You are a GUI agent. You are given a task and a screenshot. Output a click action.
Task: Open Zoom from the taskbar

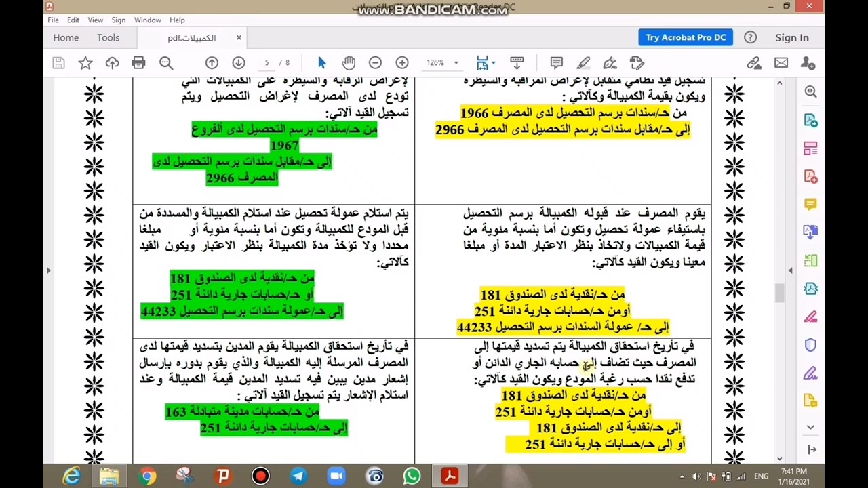[336, 476]
